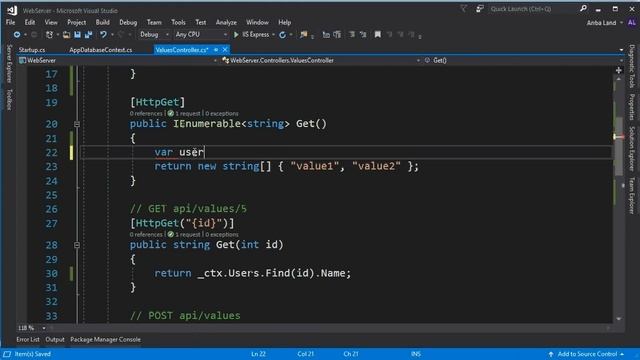Click the Find in Files icon
Image resolution: width=640 pixels, height=360 pixels.
click(303, 35)
